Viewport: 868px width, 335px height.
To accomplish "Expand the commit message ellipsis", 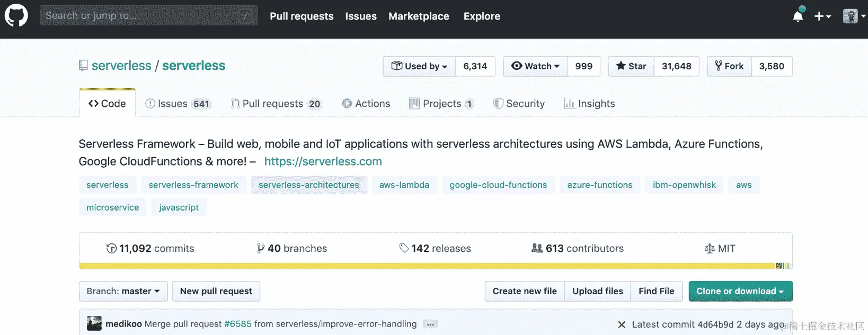I will pyautogui.click(x=430, y=324).
